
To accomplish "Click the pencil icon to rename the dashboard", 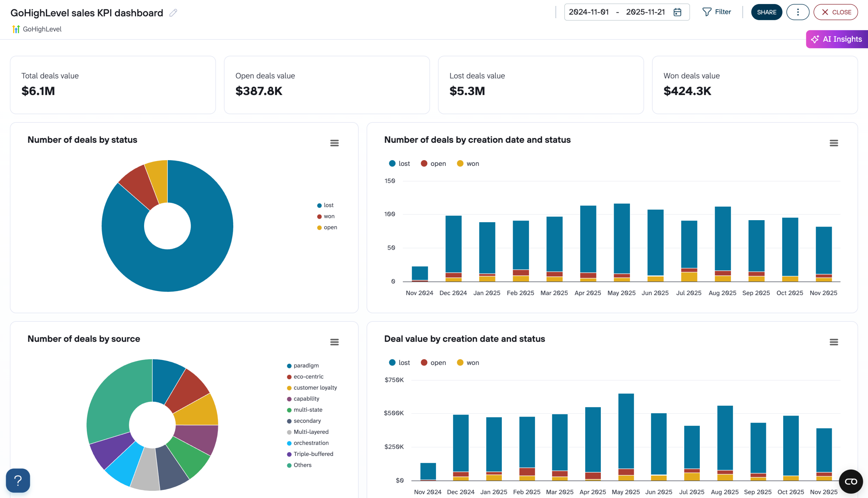I will coord(173,12).
